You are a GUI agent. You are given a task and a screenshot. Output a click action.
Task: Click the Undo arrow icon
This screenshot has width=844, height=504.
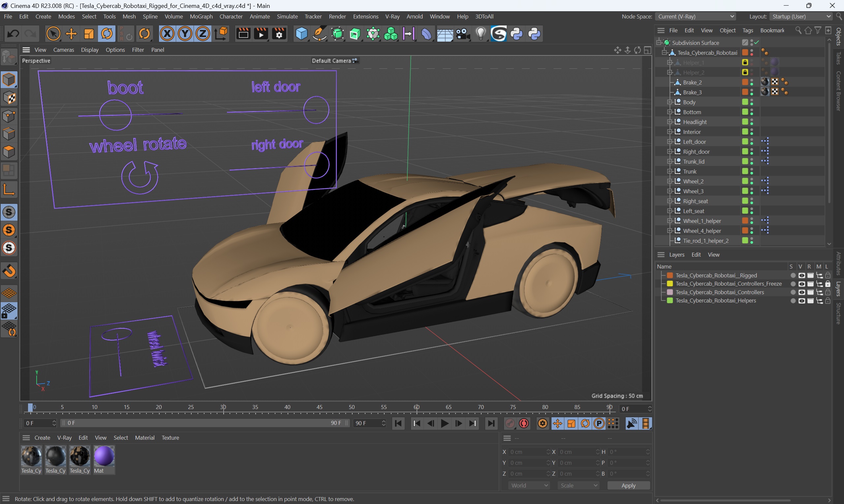pos(13,34)
